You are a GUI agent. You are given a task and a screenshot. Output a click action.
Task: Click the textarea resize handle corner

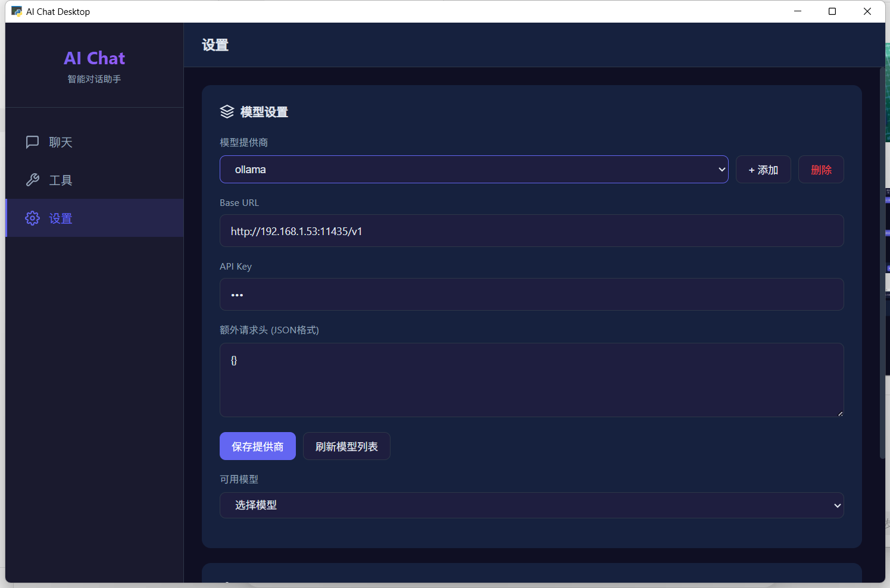(840, 414)
